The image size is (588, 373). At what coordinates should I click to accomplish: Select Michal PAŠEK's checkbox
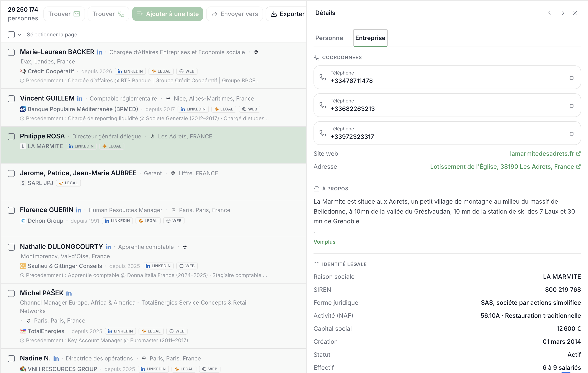pyautogui.click(x=11, y=294)
